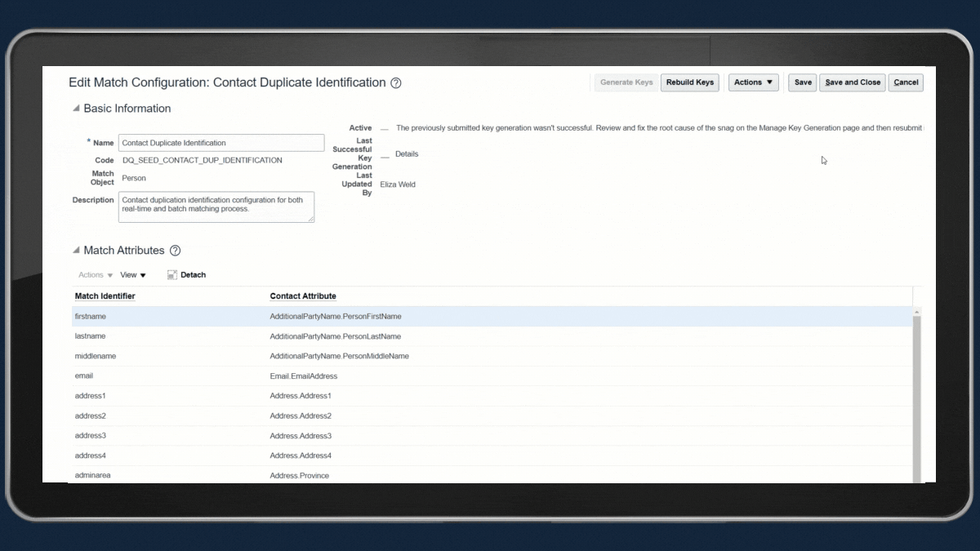Click Save and Close button
Viewport: 980px width, 551px height.
(852, 82)
